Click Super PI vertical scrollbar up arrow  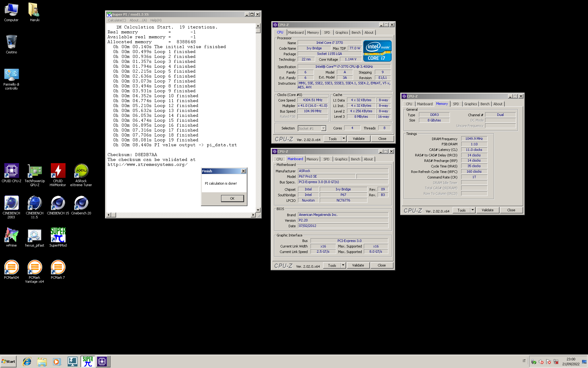258,26
